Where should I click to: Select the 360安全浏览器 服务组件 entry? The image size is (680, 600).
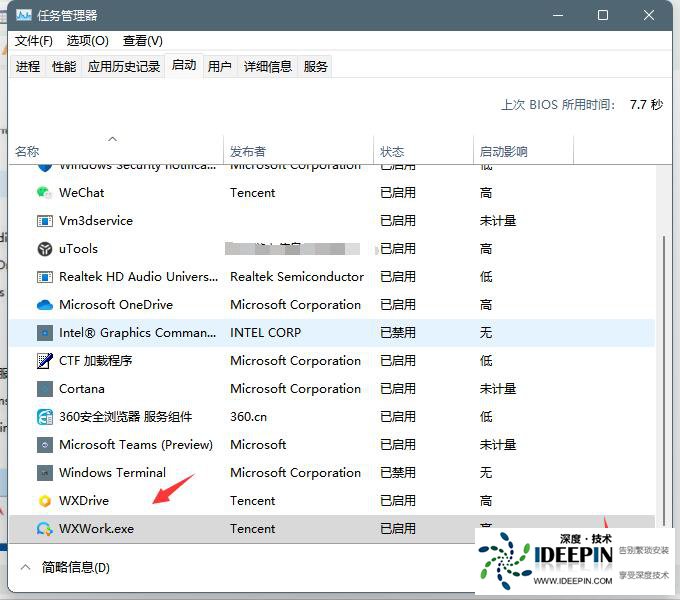(x=125, y=417)
